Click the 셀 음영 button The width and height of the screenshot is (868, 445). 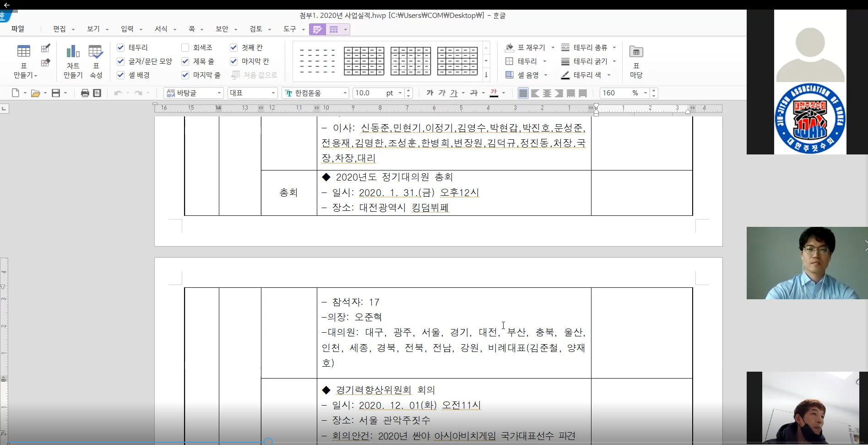pos(527,75)
